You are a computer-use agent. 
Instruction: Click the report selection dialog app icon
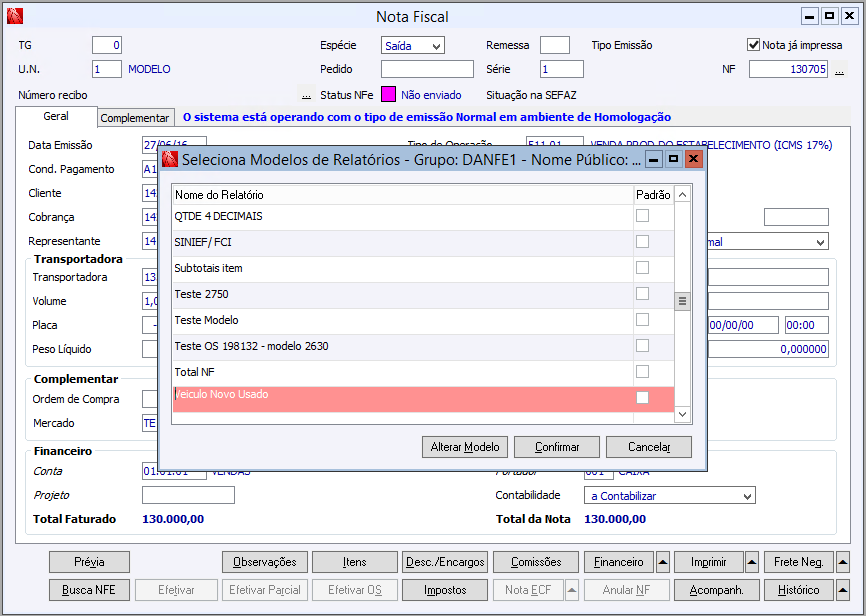click(170, 160)
